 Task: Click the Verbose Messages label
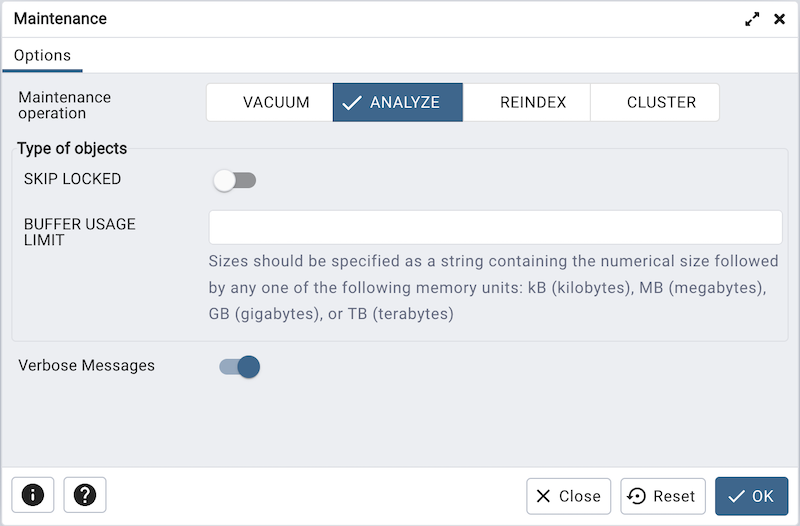pyautogui.click(x=87, y=366)
